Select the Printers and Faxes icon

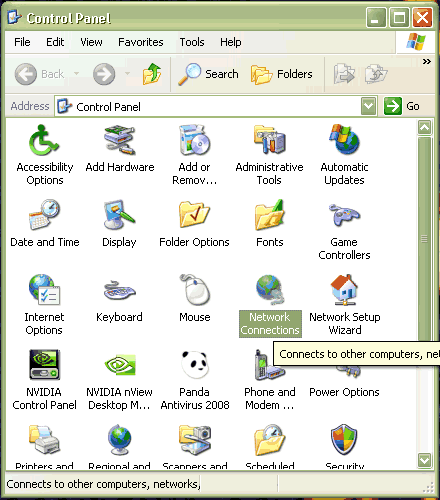[x=44, y=440]
